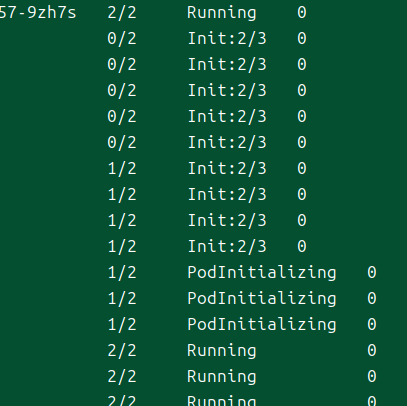Select the last 0/2 ready count

tap(122, 143)
